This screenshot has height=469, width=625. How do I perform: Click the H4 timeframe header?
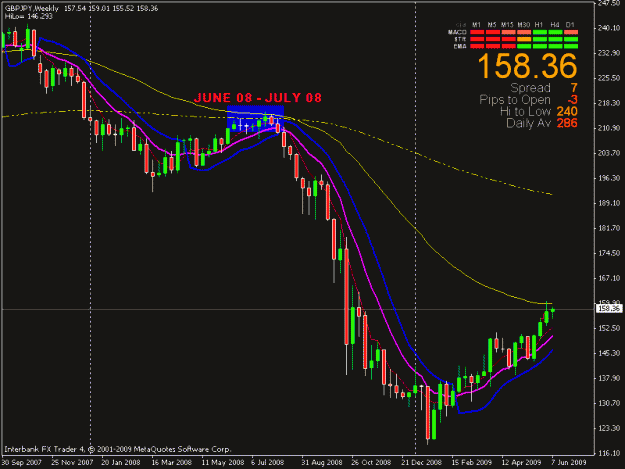click(x=555, y=25)
